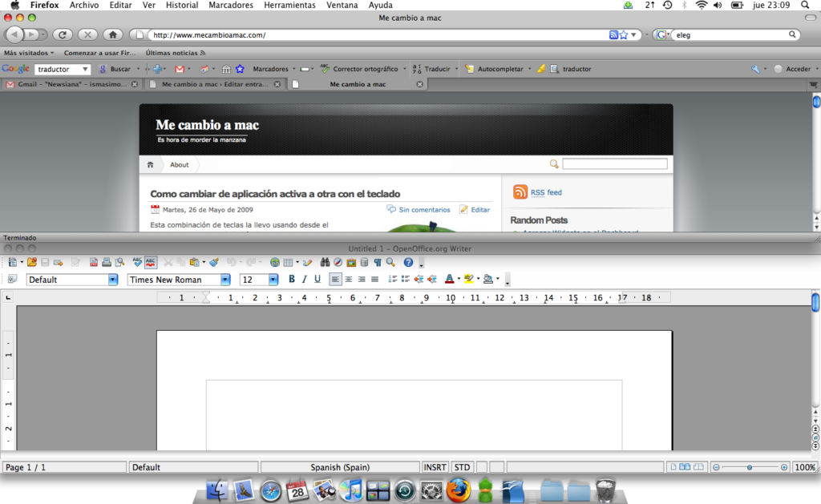Open System Preferences in the Dock
821x504 pixels.
[431, 491]
